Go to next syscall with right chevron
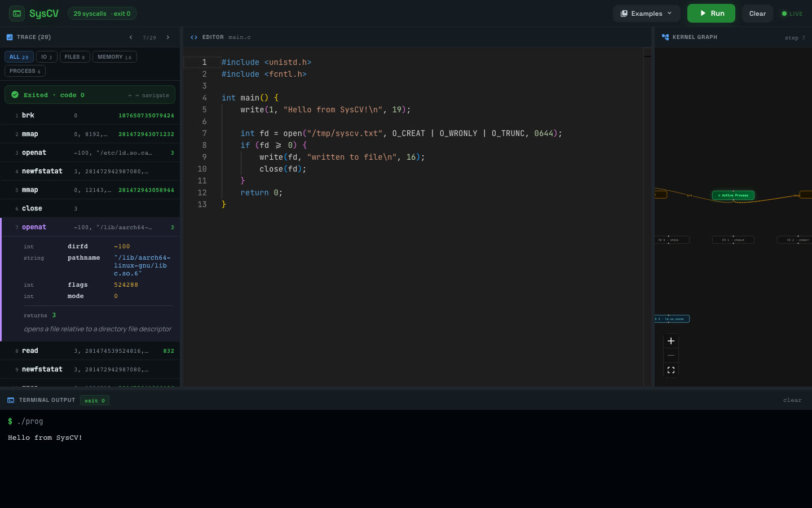 (x=167, y=37)
